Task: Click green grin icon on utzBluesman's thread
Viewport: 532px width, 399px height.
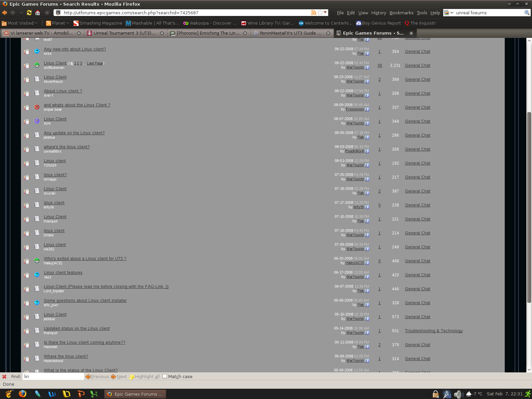Action: (x=37, y=65)
